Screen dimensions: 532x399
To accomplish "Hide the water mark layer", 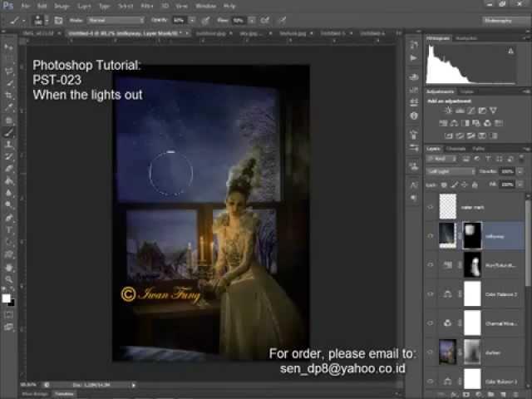I will tap(431, 207).
